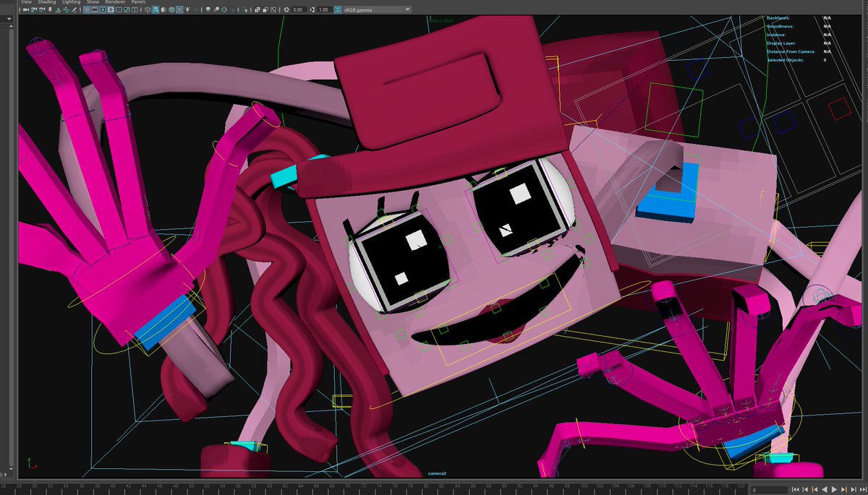Click the Motion Blur icon
The height and width of the screenshot is (495, 868).
pos(216,10)
